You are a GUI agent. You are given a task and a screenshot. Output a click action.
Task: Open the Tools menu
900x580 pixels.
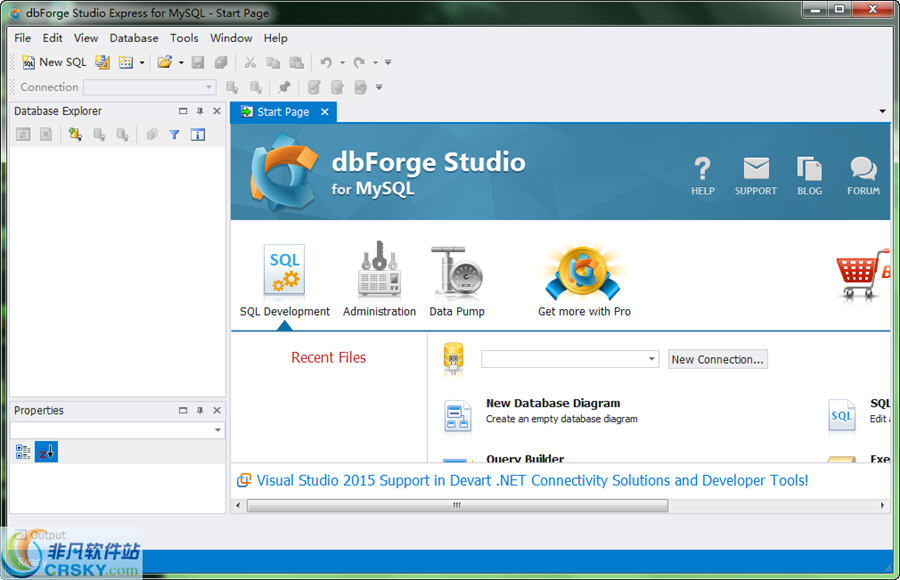184,38
